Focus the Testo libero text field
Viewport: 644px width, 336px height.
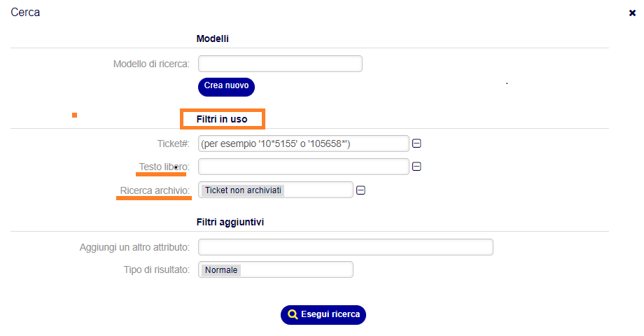pyautogui.click(x=304, y=167)
